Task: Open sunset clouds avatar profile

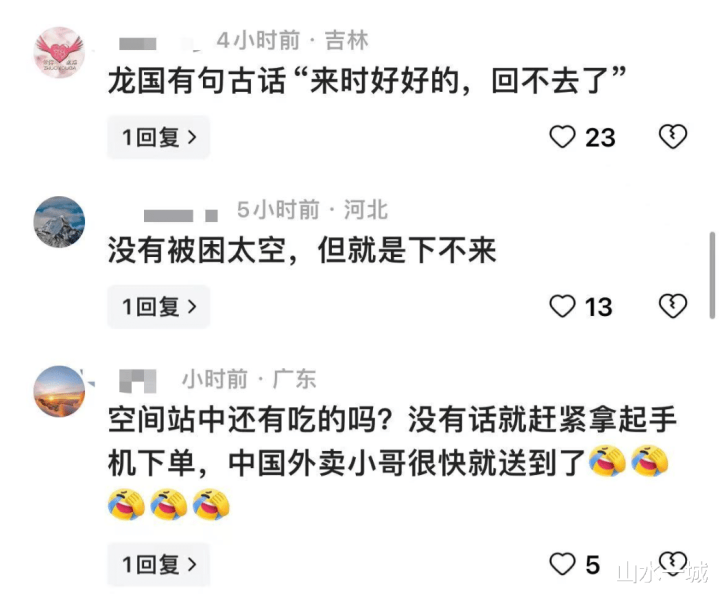Action: (59, 391)
